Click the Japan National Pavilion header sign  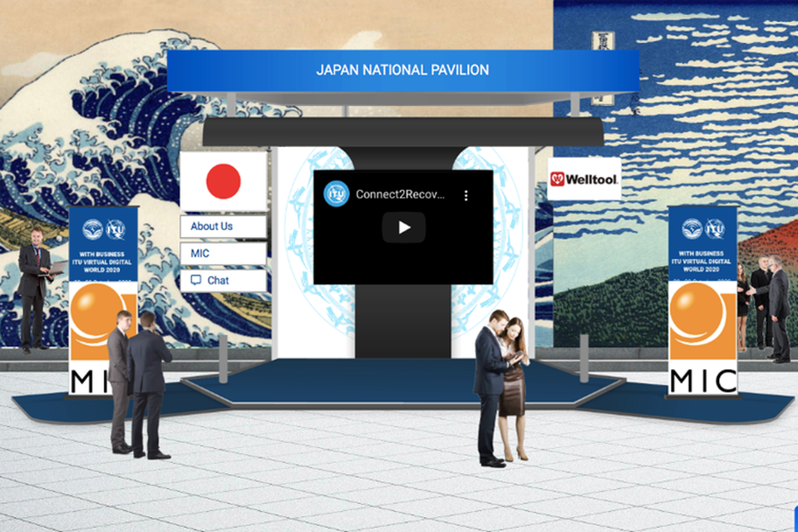click(402, 71)
